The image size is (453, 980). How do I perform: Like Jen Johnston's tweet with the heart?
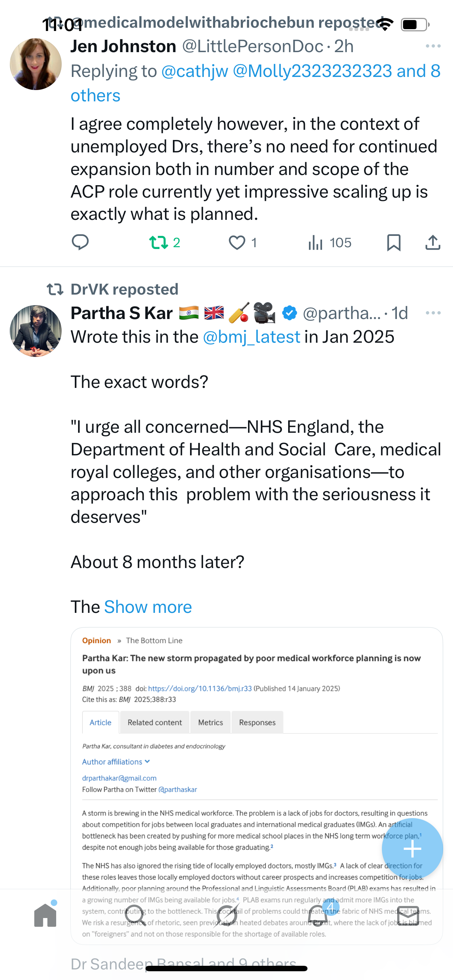pyautogui.click(x=237, y=243)
